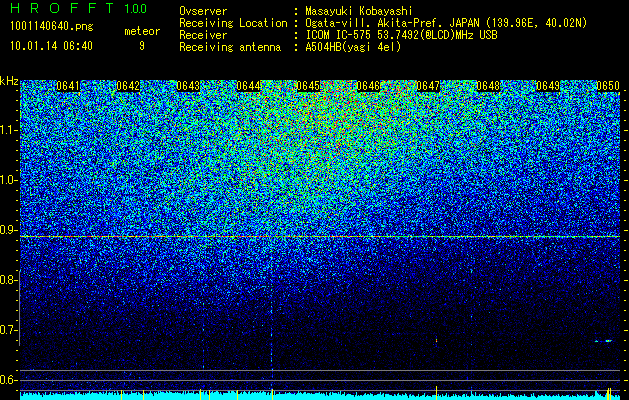
Task: Click the Receiving antenna label
Action: point(230,47)
